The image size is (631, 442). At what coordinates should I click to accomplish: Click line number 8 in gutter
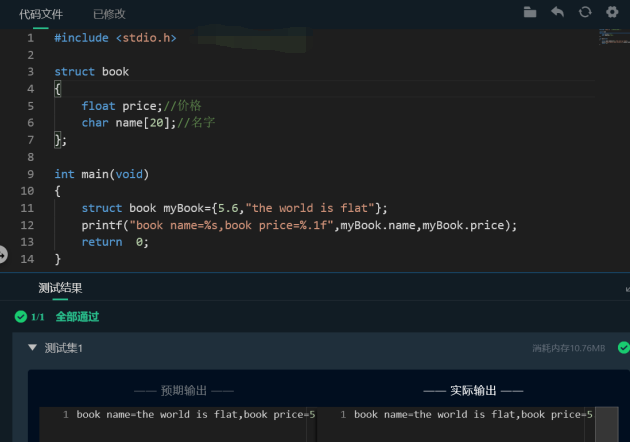[x=31, y=157]
